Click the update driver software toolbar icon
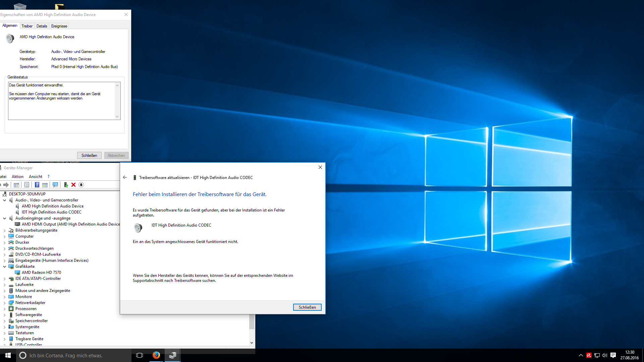Image resolution: width=644 pixels, height=362 pixels. pos(66,185)
